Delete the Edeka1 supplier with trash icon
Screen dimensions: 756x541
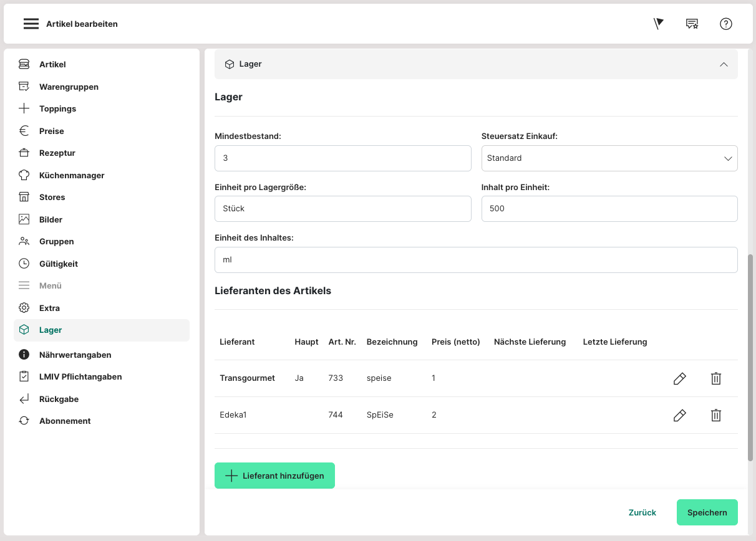point(715,415)
